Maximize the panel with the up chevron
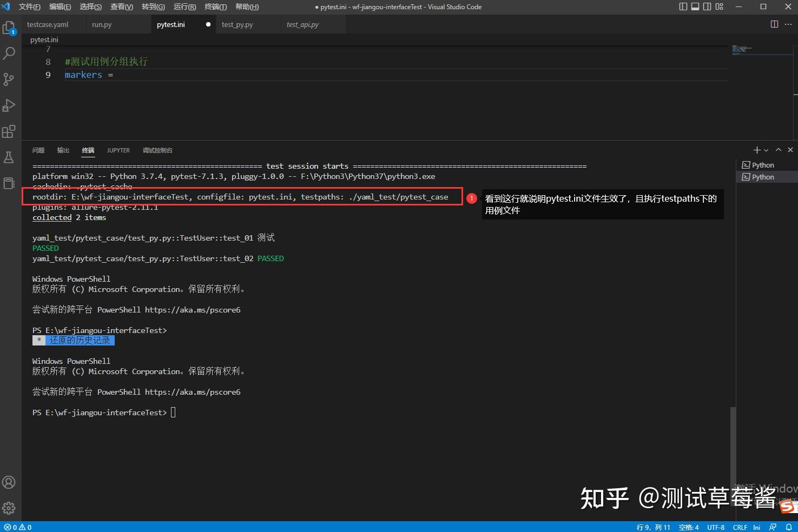The height and width of the screenshot is (532, 798). point(779,150)
